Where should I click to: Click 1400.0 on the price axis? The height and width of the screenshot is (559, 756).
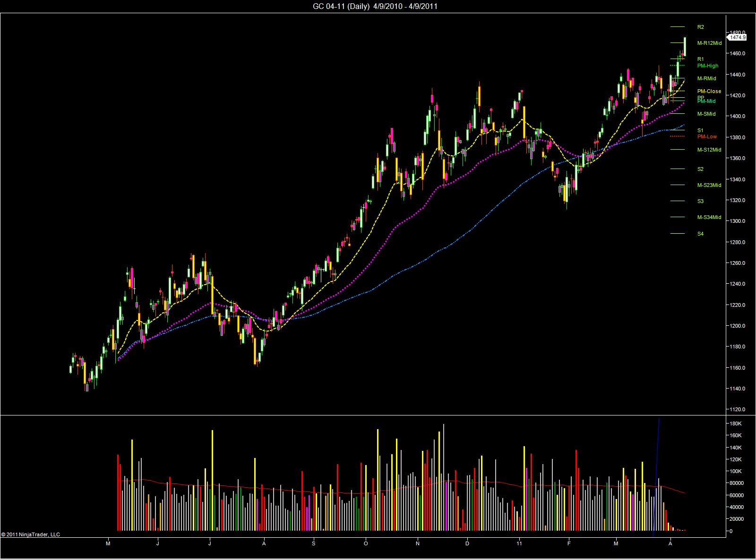tap(738, 116)
